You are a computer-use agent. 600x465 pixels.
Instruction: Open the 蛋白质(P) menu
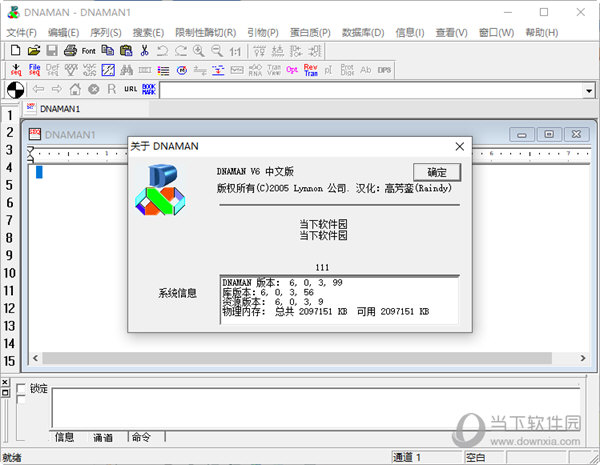[x=310, y=33]
